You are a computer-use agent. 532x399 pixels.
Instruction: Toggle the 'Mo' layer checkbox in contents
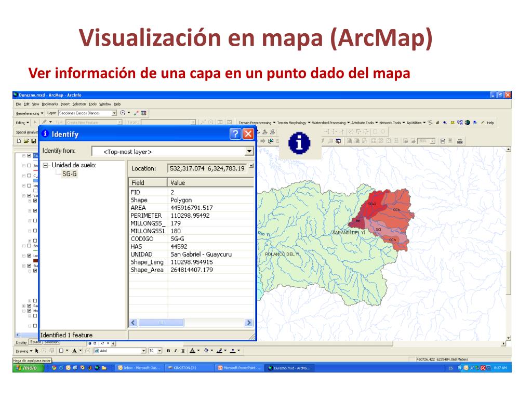tap(29, 311)
